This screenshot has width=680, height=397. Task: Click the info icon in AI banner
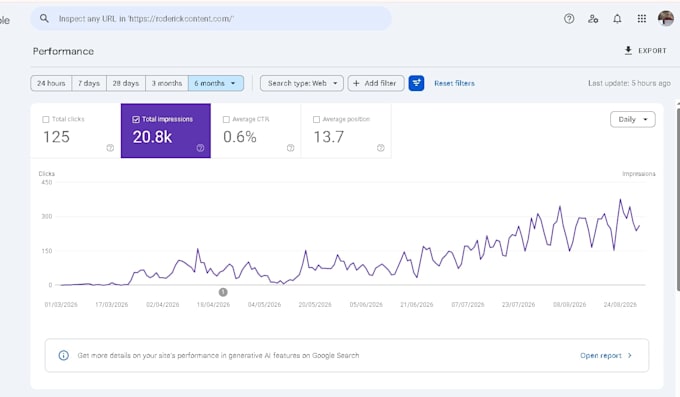[x=63, y=355]
